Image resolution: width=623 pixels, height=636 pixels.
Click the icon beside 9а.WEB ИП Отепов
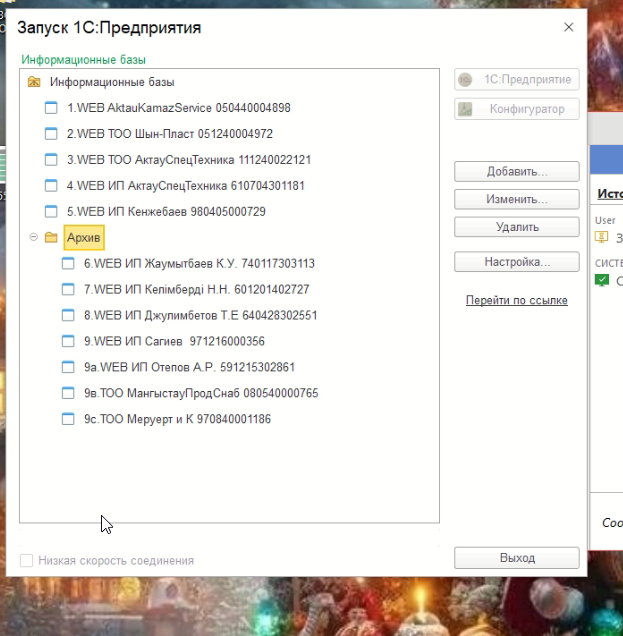tap(68, 367)
